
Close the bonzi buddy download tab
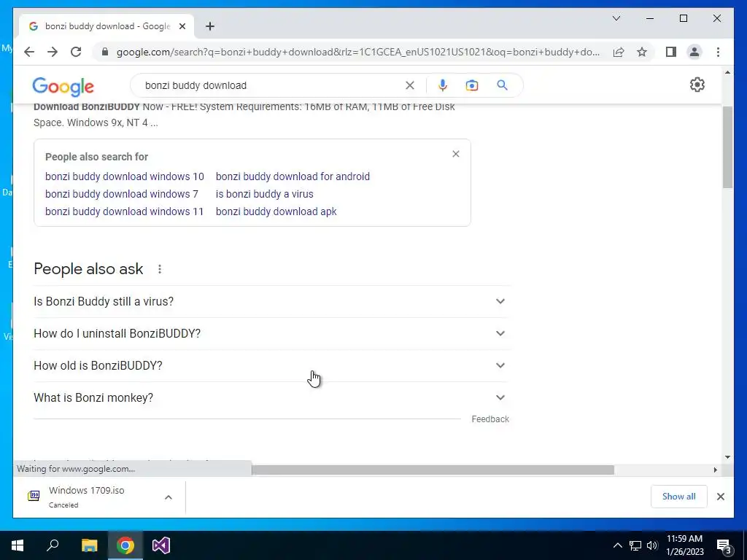click(x=182, y=26)
